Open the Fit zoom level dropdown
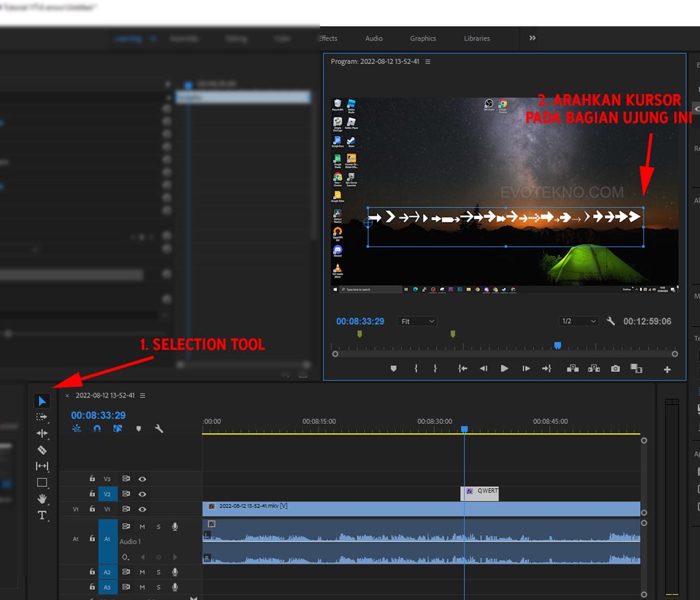The width and height of the screenshot is (700, 600). pos(417,322)
